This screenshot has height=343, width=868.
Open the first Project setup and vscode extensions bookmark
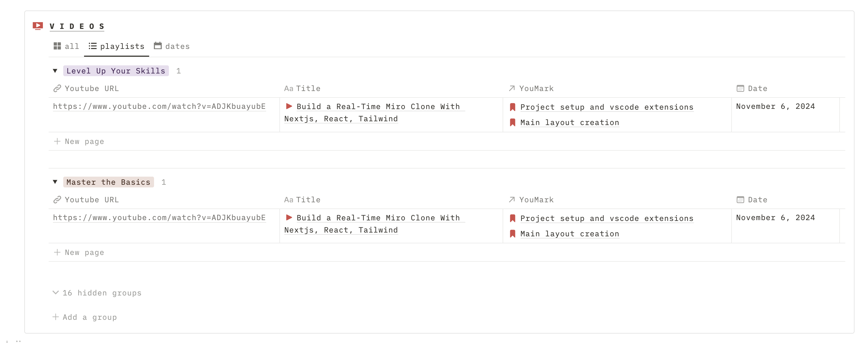607,107
